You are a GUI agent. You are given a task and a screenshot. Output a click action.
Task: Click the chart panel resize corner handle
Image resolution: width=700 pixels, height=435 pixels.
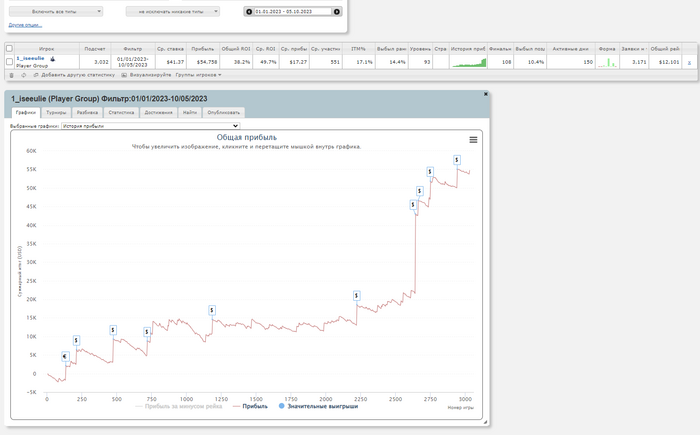click(x=486, y=422)
